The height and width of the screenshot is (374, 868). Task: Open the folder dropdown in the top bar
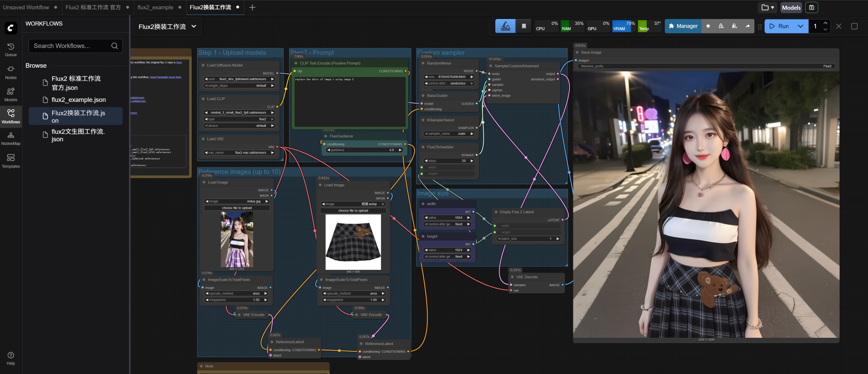coord(768,8)
